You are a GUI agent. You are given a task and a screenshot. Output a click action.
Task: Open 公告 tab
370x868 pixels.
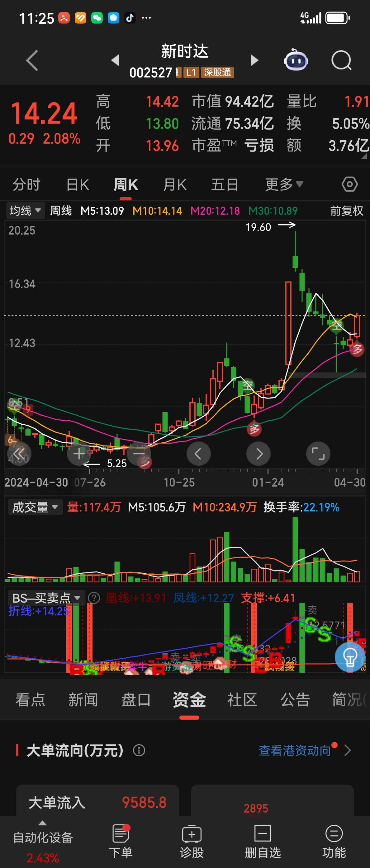pos(295,699)
